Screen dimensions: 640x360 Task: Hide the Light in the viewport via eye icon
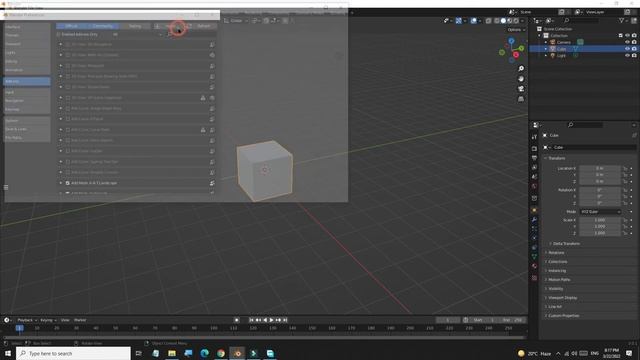click(x=627, y=55)
